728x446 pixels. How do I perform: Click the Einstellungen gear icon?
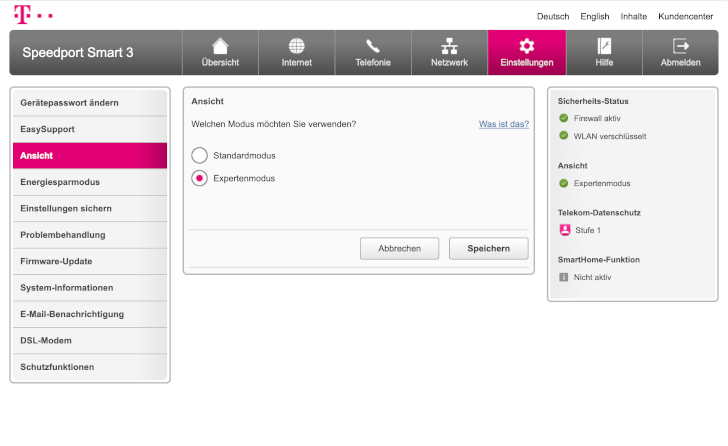coord(526,46)
